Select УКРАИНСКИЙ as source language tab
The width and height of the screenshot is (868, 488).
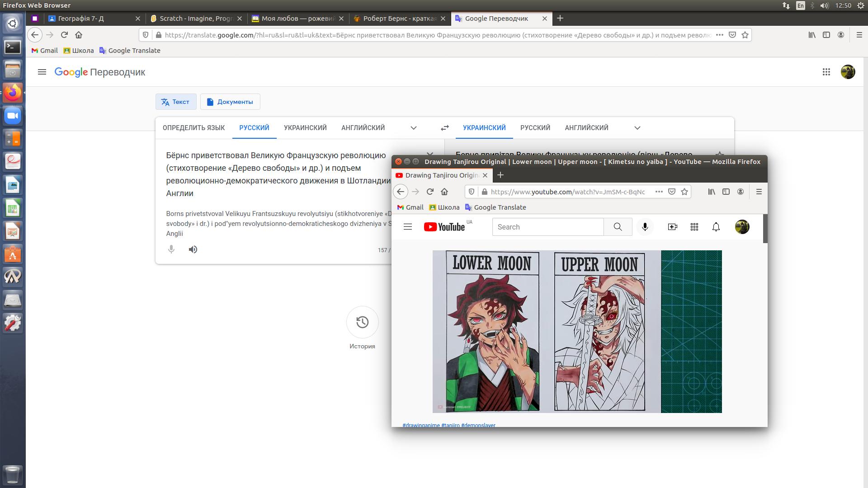[x=305, y=128]
